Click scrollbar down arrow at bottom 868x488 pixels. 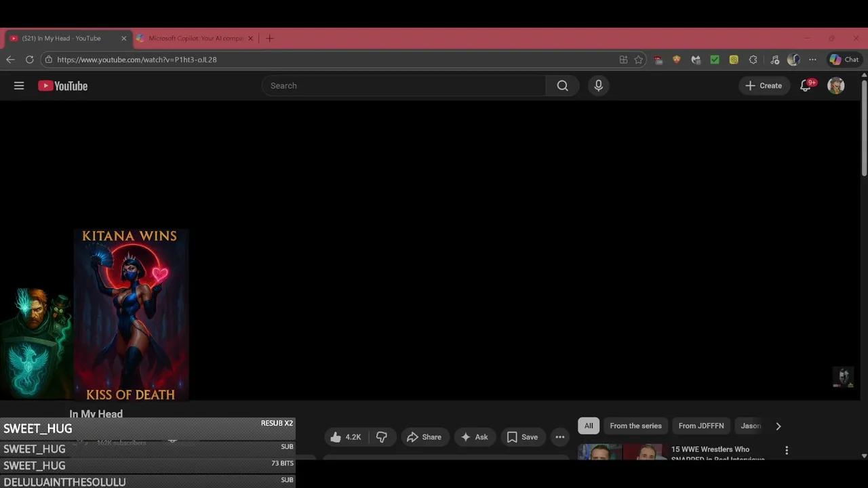[864, 456]
